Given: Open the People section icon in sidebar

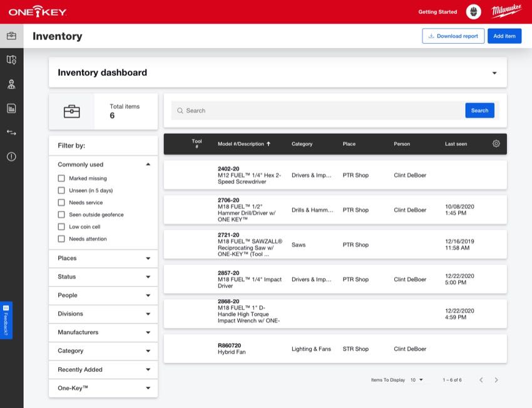Looking at the screenshot, I should (x=11, y=83).
